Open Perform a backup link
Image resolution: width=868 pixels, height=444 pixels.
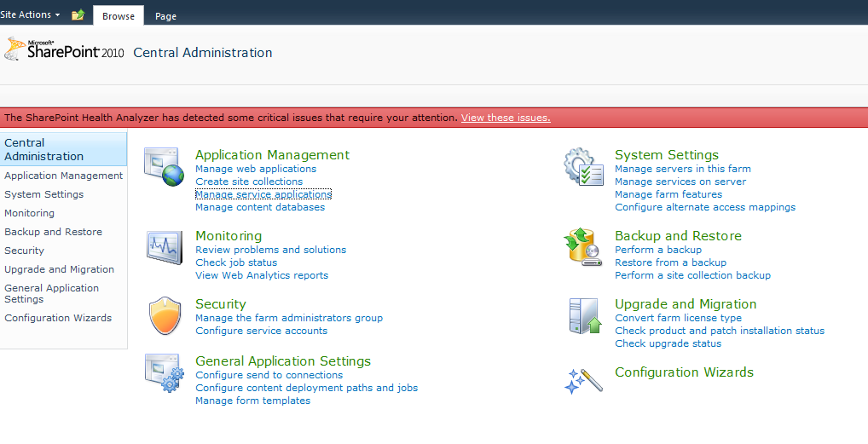(x=657, y=250)
